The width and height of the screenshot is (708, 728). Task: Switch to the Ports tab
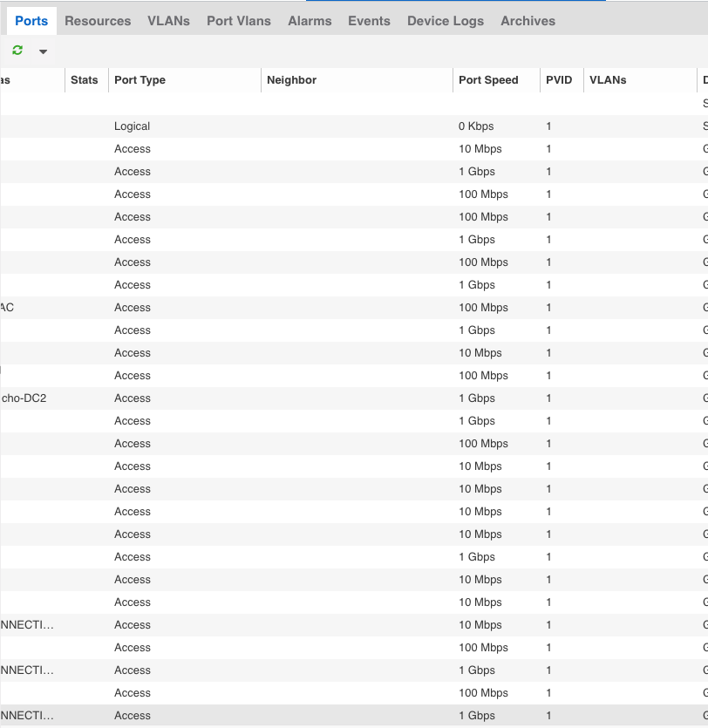31,21
